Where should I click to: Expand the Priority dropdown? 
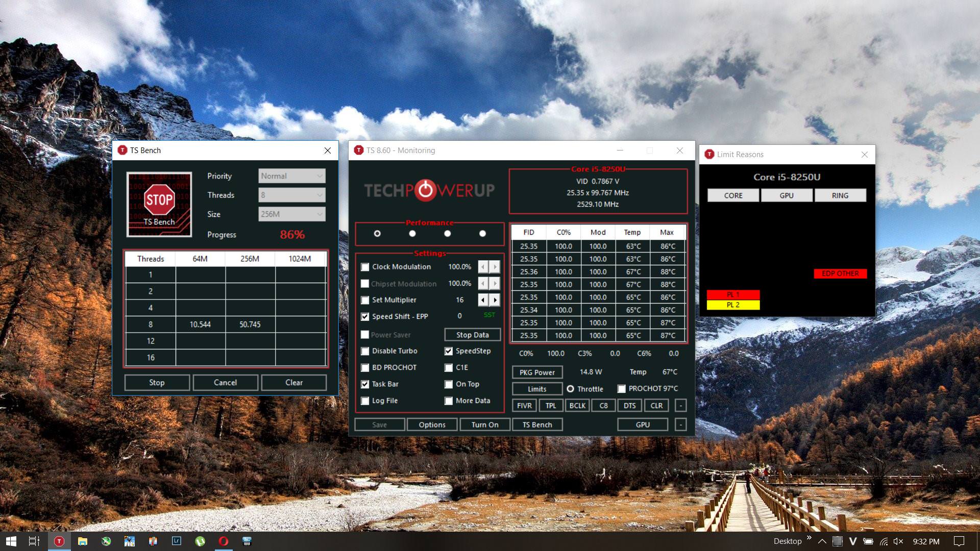coord(291,176)
